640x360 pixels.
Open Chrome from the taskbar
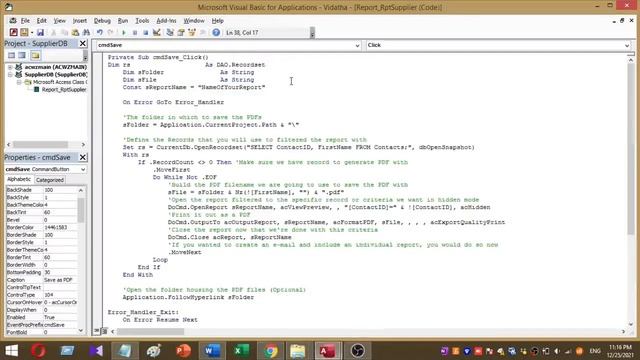pos(270,351)
